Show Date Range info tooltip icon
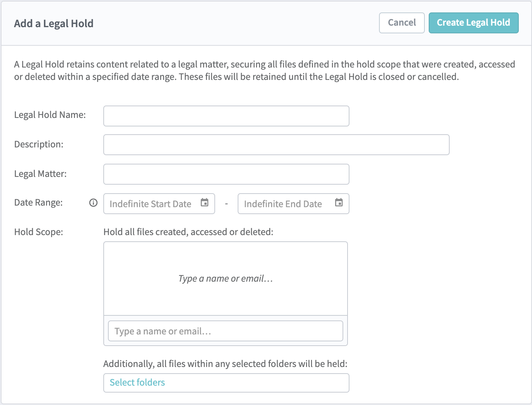Image resolution: width=532 pixels, height=405 pixels. coord(93,202)
